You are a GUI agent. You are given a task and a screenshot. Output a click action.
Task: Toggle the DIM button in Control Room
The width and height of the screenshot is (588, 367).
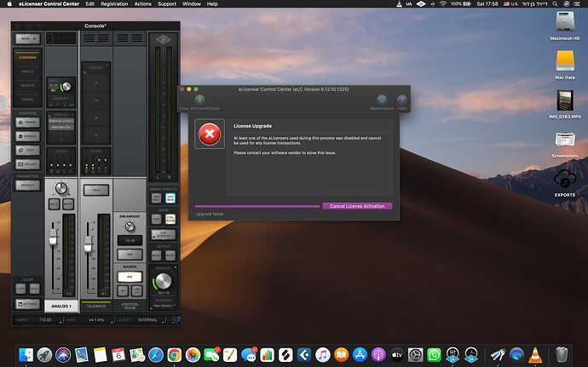click(x=130, y=254)
